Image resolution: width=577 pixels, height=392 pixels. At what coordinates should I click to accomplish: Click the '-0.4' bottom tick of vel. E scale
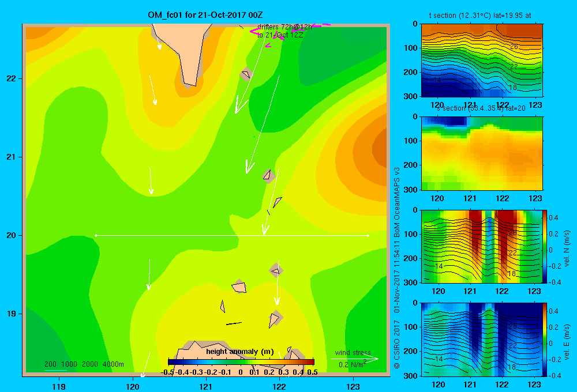coord(553,375)
